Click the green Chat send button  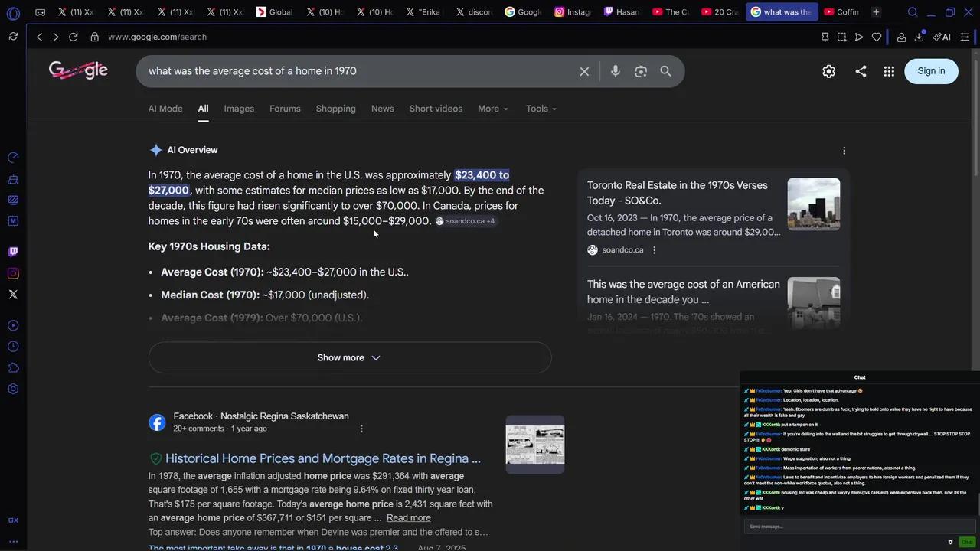pos(967,542)
